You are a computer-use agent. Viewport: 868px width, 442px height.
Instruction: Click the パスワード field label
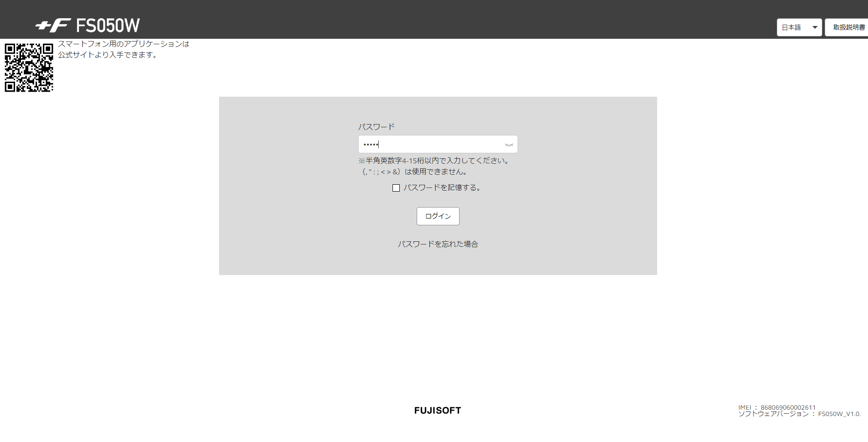[376, 127]
